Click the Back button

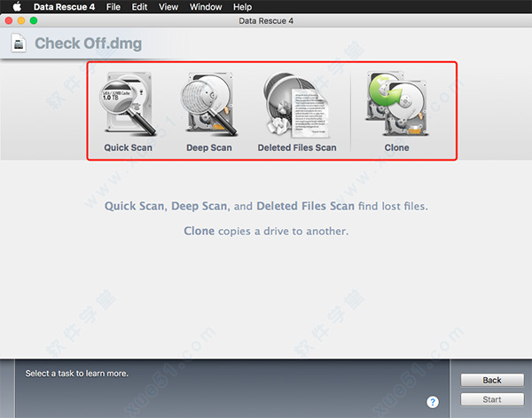[492, 380]
